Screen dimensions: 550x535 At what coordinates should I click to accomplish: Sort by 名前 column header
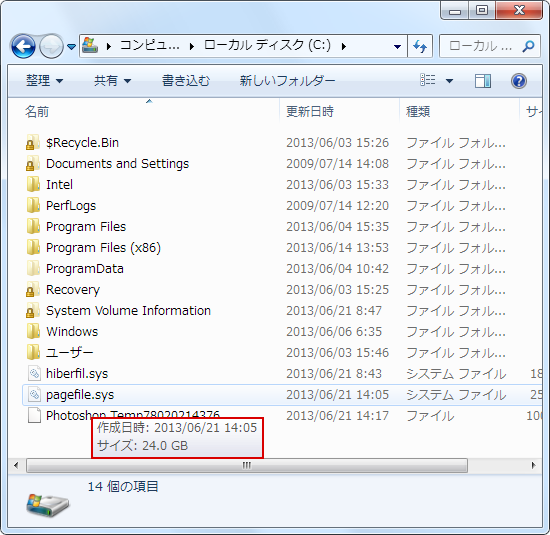(x=144, y=112)
